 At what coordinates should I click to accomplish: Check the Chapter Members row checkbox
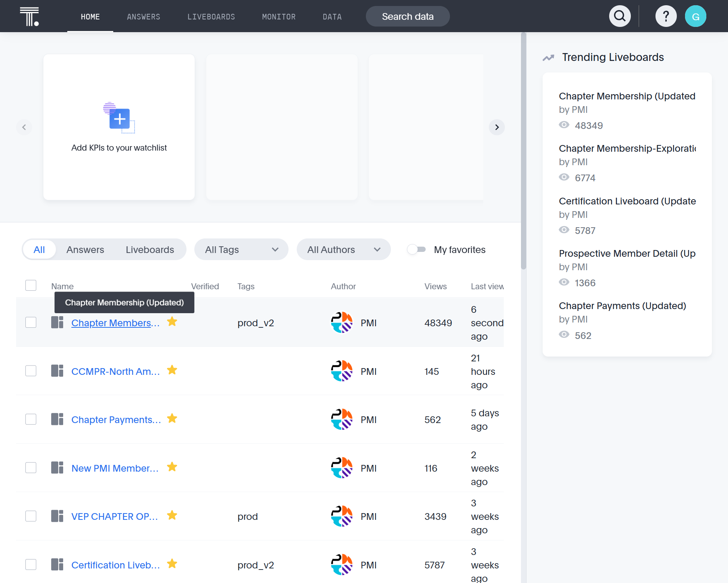[31, 322]
